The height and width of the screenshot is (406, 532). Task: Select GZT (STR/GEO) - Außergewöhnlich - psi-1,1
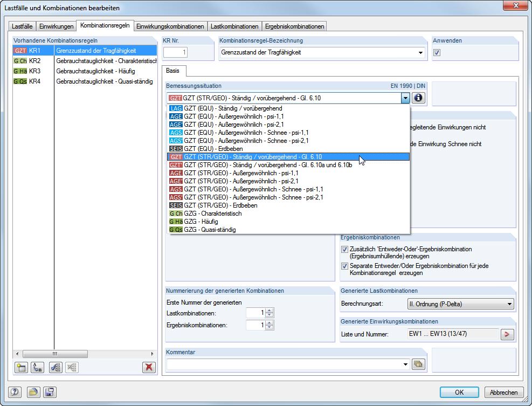tap(288, 173)
